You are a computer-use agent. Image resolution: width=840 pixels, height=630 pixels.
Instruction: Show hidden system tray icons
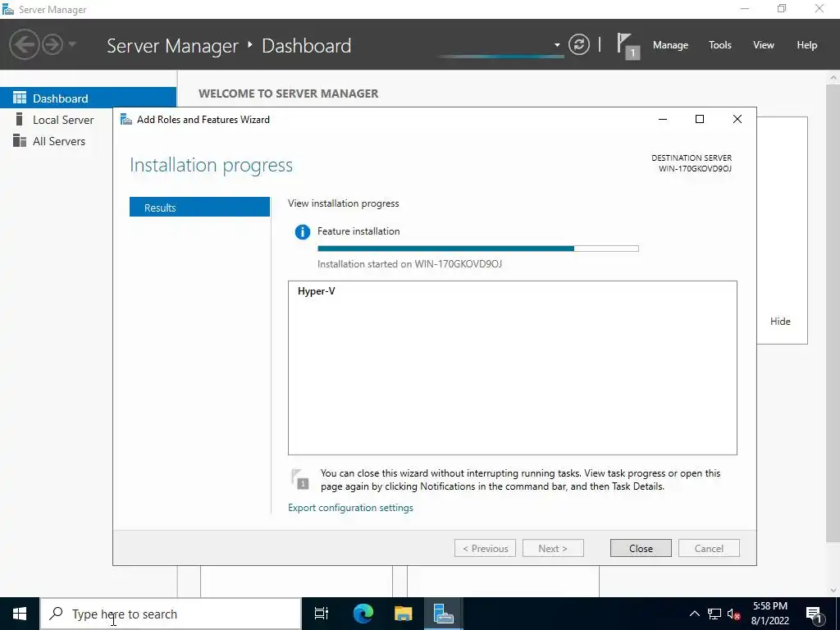[694, 614]
